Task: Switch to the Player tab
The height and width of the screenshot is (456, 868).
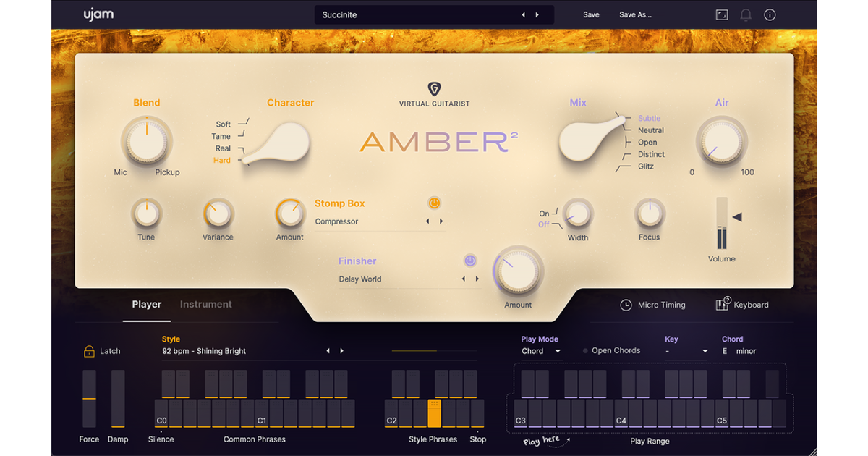Action: tap(147, 305)
